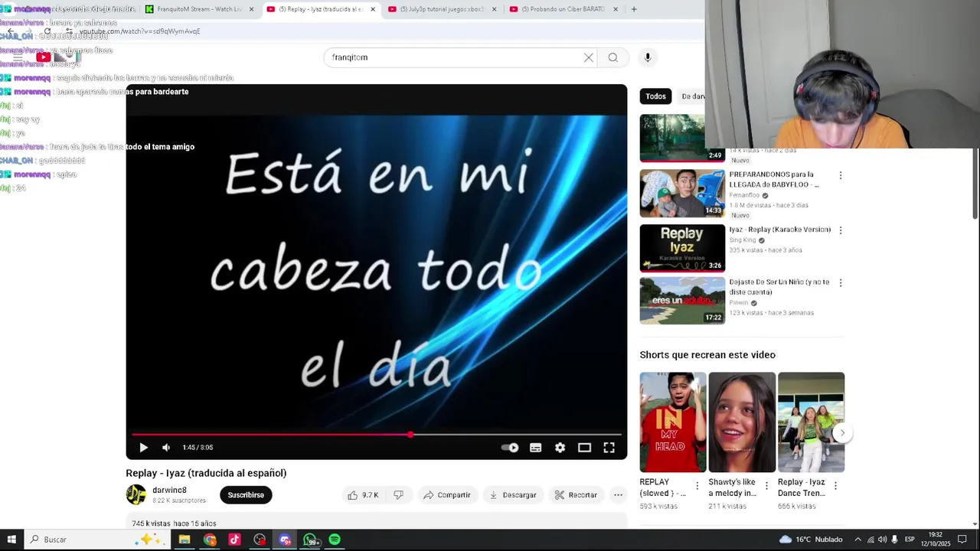The height and width of the screenshot is (551, 980).
Task: Toggle subtitles with the captions icon
Action: tap(536, 448)
